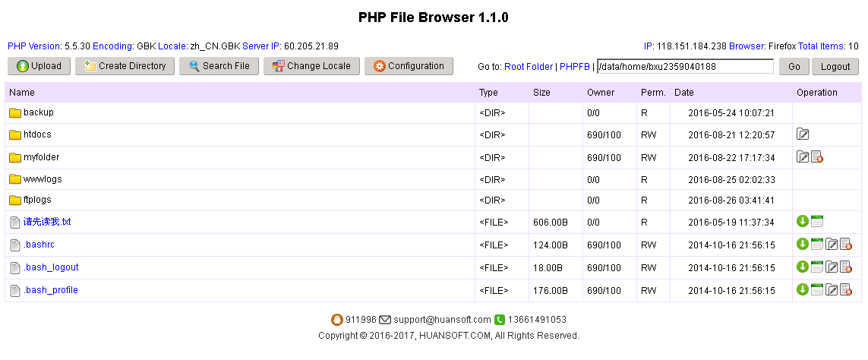Screen dimensions: 868x360
Task: Open the Search File tool
Action: click(x=219, y=66)
